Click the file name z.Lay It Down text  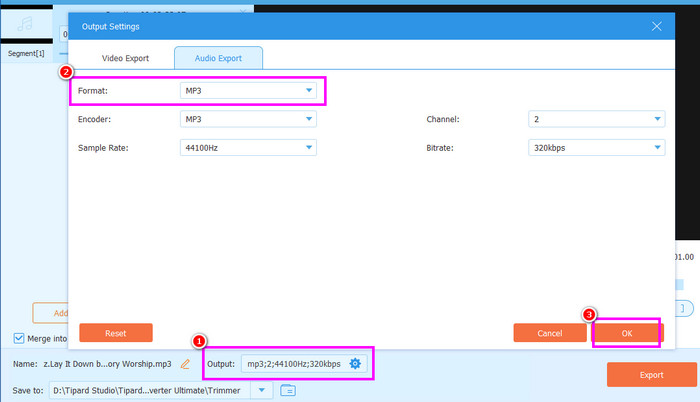point(107,364)
